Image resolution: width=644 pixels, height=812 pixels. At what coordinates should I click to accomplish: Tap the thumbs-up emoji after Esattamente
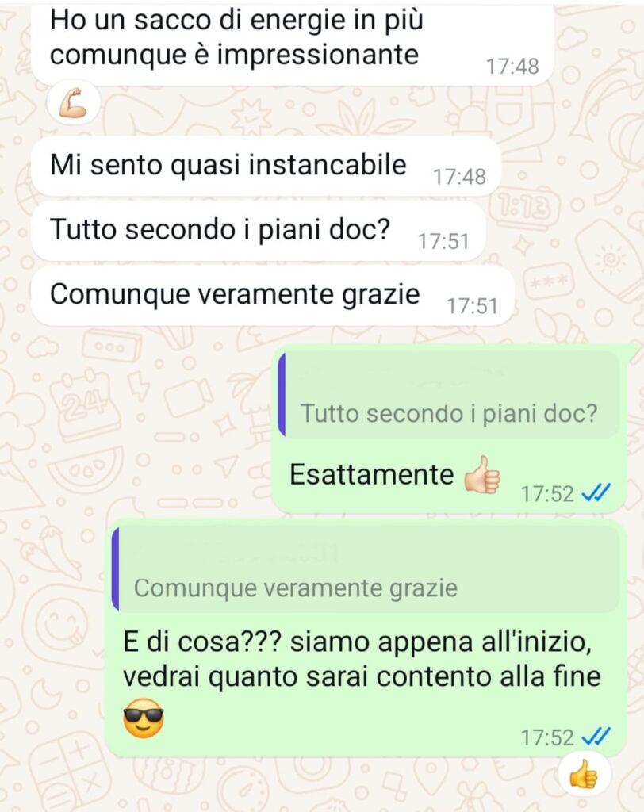coord(482,475)
